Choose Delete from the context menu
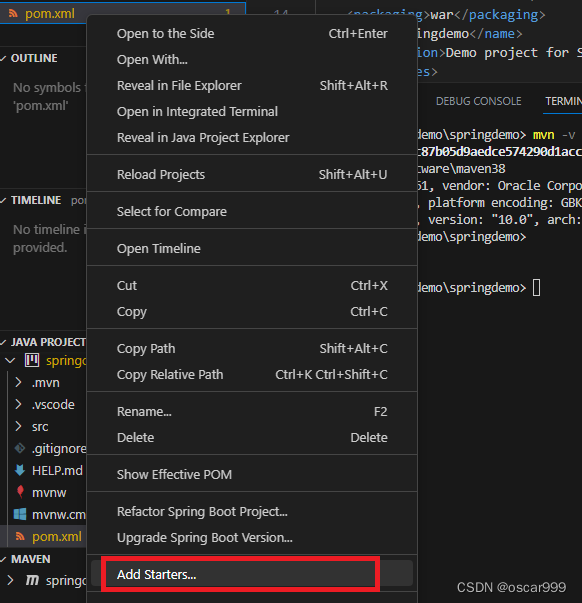582x603 pixels. point(252,438)
